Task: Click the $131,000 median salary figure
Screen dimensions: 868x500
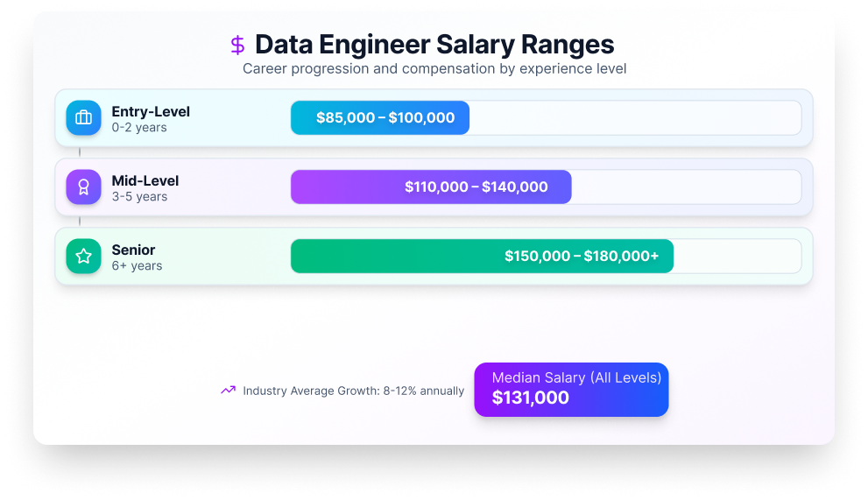Action: [531, 398]
